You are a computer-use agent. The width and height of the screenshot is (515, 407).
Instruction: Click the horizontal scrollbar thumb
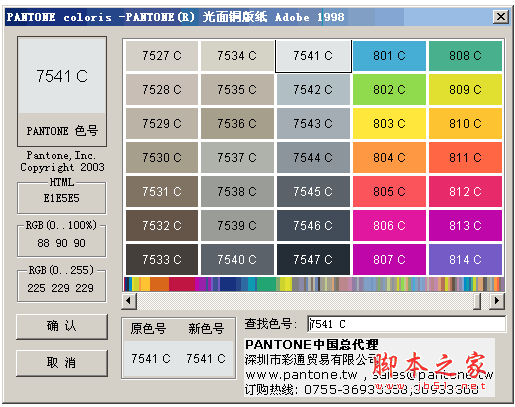pos(477,301)
